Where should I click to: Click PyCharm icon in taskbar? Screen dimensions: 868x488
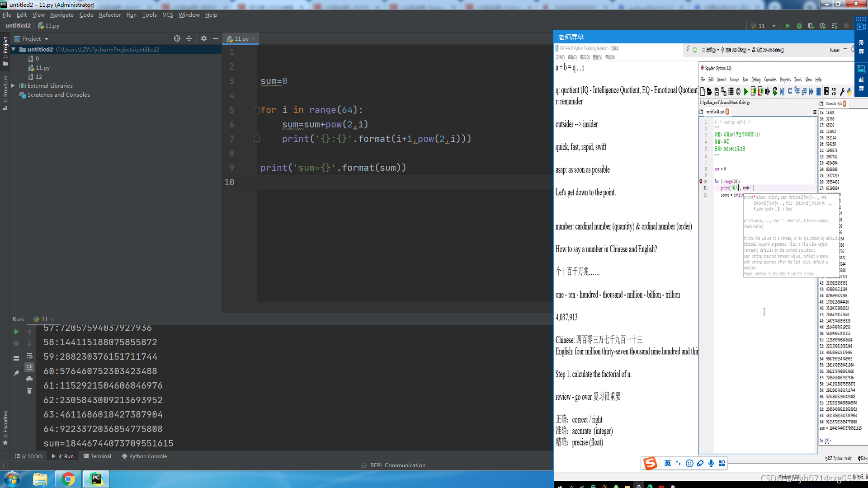pyautogui.click(x=96, y=479)
